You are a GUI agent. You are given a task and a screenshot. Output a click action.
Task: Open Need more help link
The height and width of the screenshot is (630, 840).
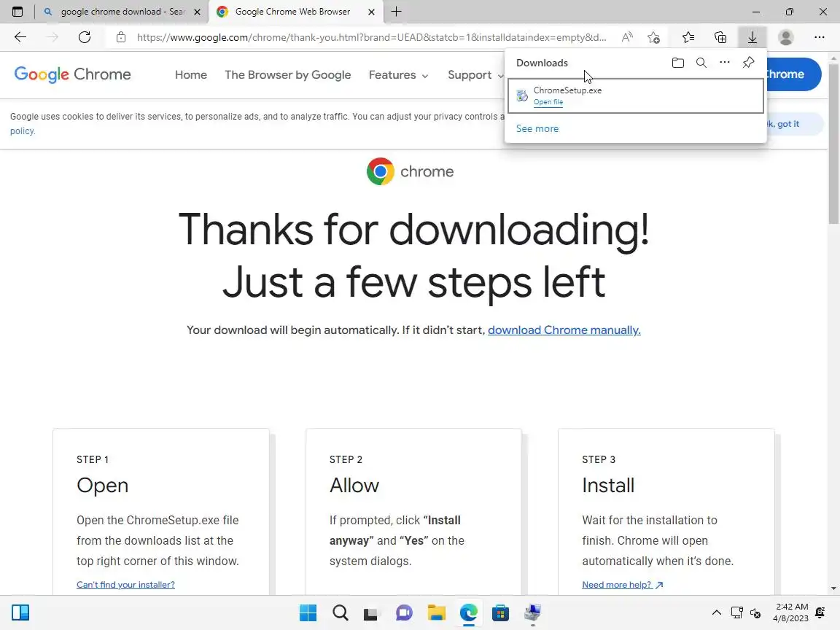623,585
